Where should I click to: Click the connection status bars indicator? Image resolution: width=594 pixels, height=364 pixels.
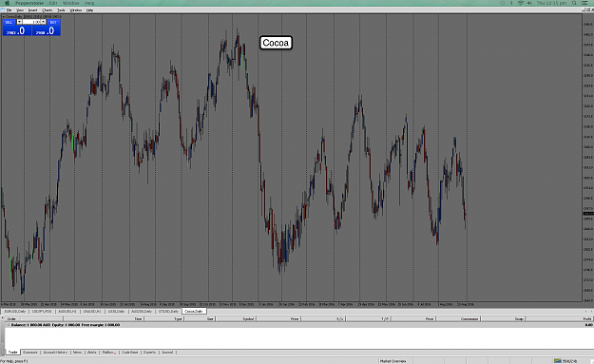(x=558, y=361)
